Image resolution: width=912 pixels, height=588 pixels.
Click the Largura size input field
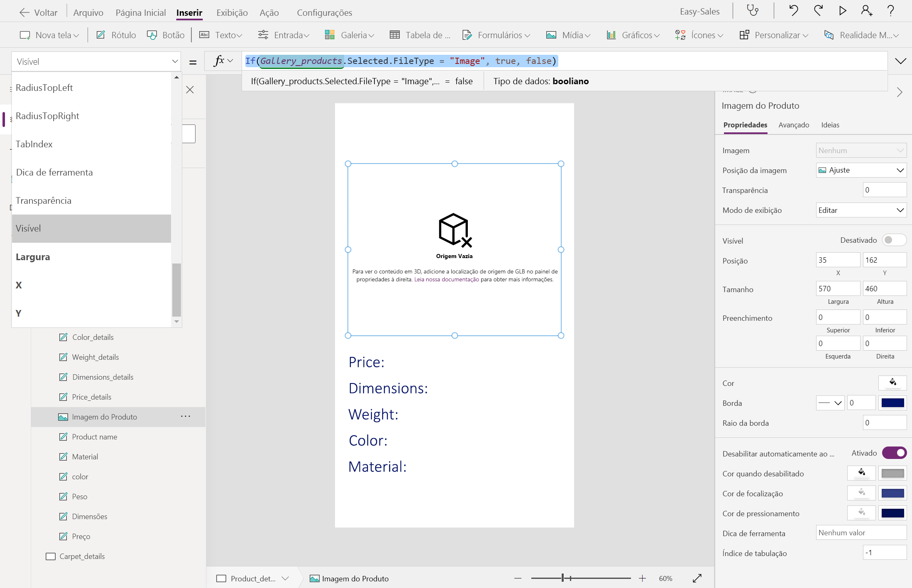(838, 289)
